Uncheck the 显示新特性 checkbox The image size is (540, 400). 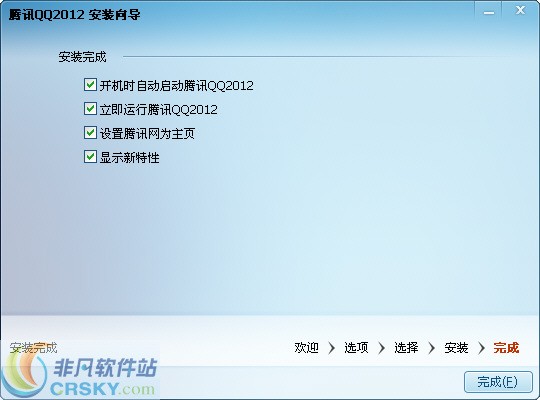coord(90,157)
